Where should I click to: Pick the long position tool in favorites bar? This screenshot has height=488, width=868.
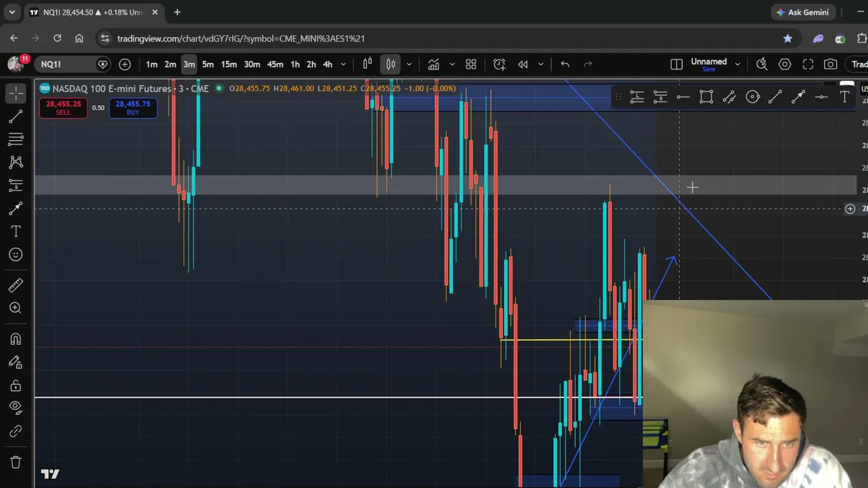pyautogui.click(x=637, y=98)
